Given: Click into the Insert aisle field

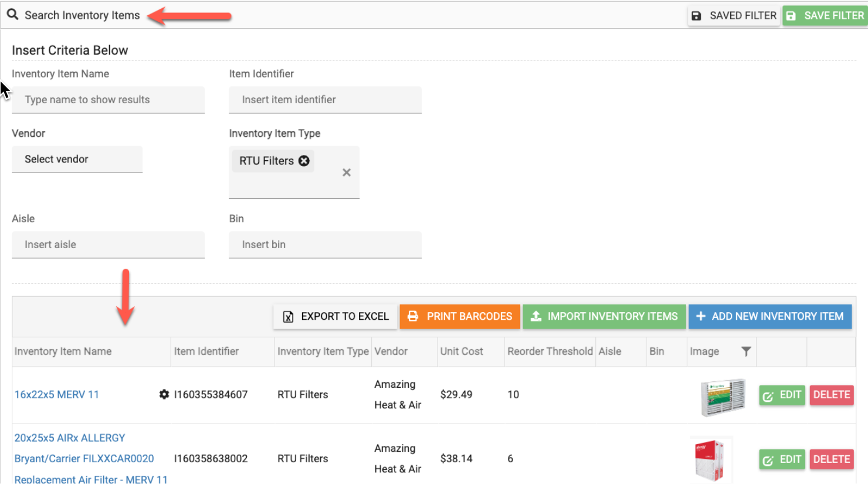Looking at the screenshot, I should [108, 245].
